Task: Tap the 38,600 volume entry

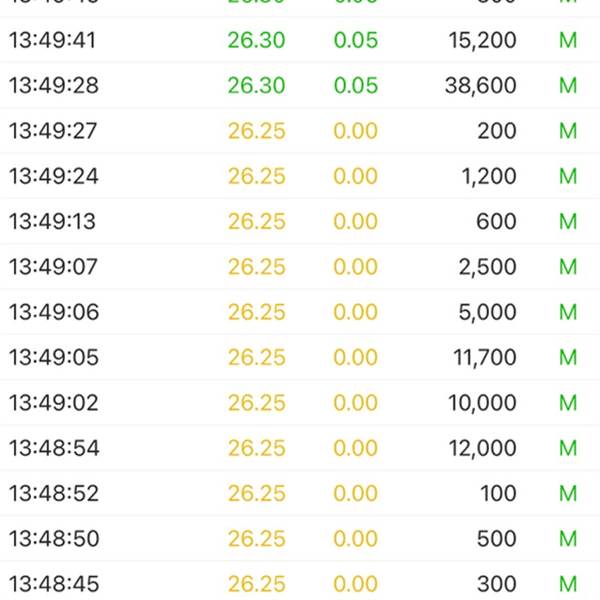Action: pos(481,85)
